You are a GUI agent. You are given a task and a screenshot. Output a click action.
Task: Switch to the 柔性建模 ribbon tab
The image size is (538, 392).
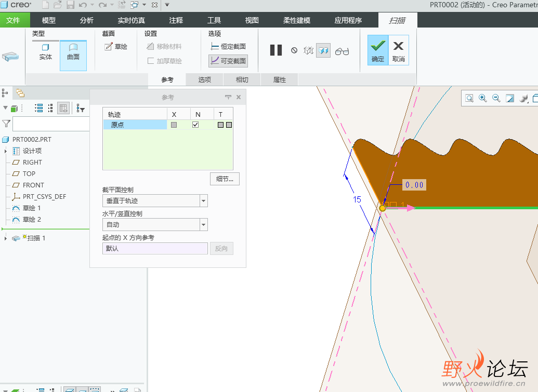click(297, 20)
